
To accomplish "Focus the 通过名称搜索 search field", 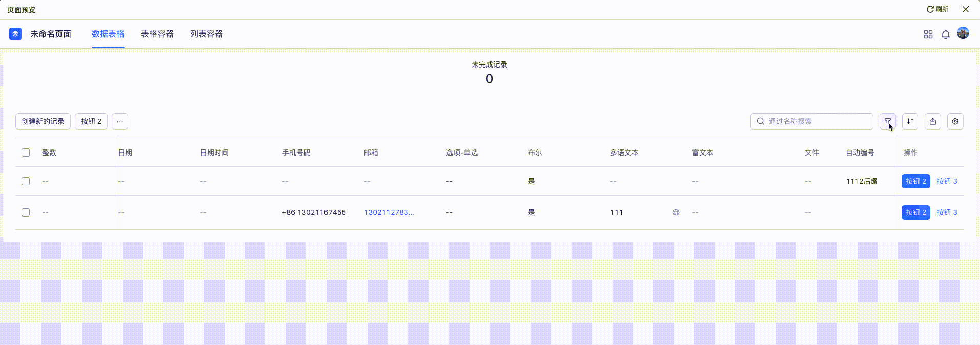I will point(812,121).
